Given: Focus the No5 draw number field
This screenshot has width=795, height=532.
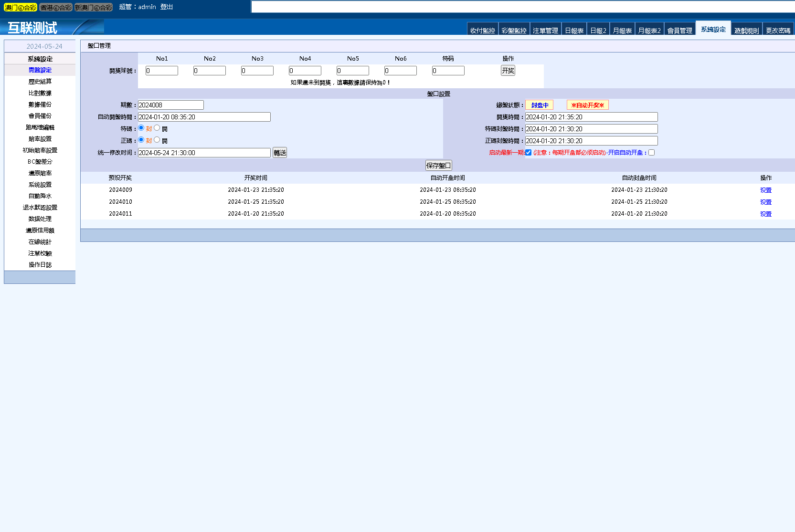Looking at the screenshot, I should (x=353, y=71).
